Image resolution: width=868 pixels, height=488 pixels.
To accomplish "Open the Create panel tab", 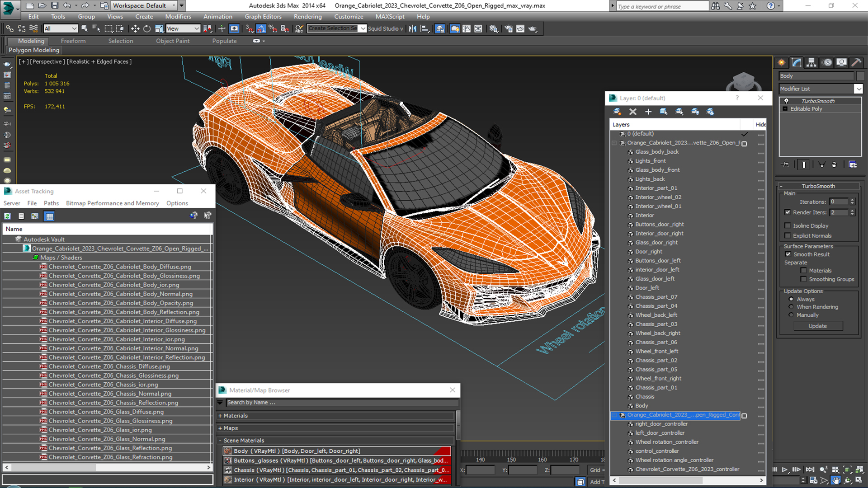I will coord(782,62).
